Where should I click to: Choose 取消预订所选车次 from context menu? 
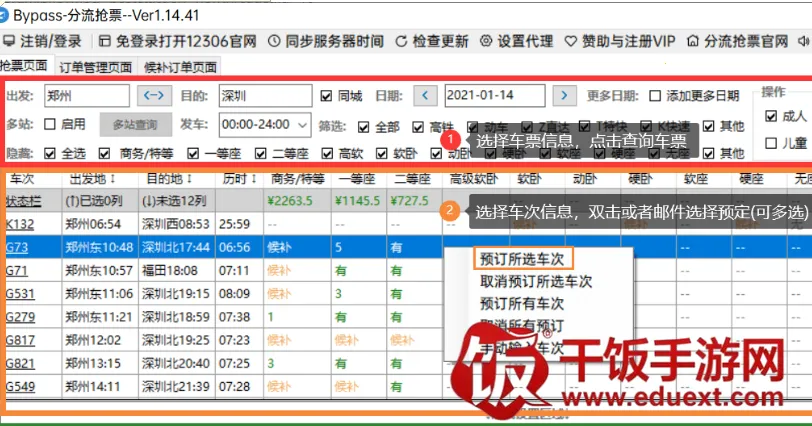535,281
